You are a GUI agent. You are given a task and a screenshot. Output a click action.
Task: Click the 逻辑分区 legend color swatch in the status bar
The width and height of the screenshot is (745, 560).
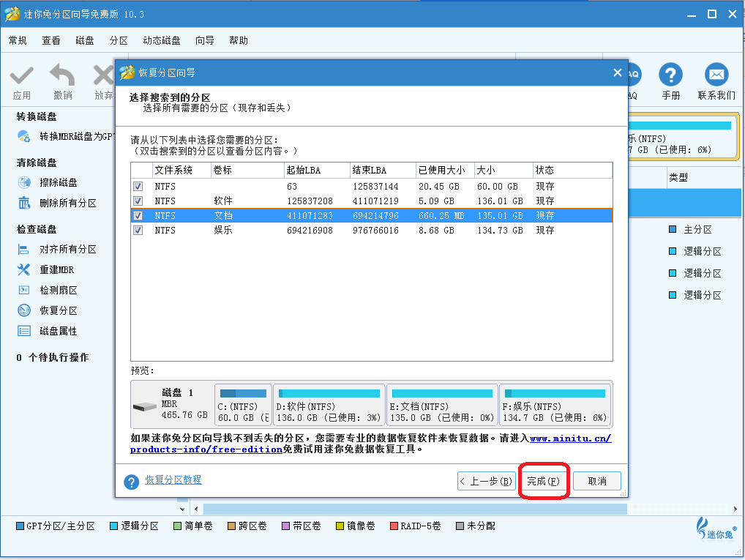[x=114, y=526]
